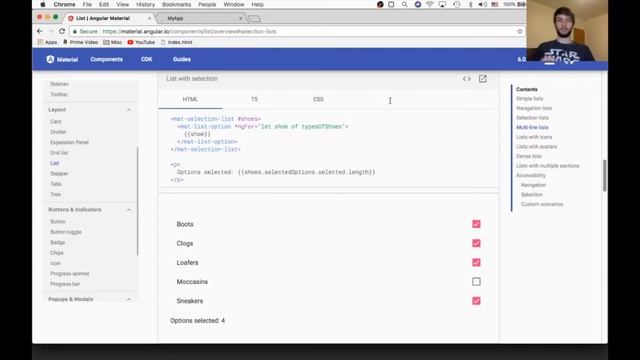Screen dimensions: 640x360
Task: Open Button toggle in sidebar
Action: point(66,232)
